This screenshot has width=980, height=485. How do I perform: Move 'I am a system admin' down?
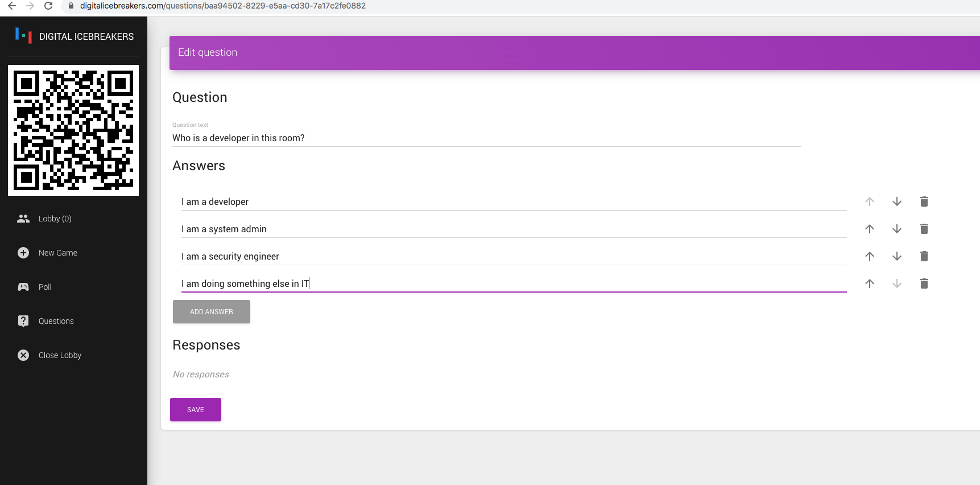(x=897, y=229)
